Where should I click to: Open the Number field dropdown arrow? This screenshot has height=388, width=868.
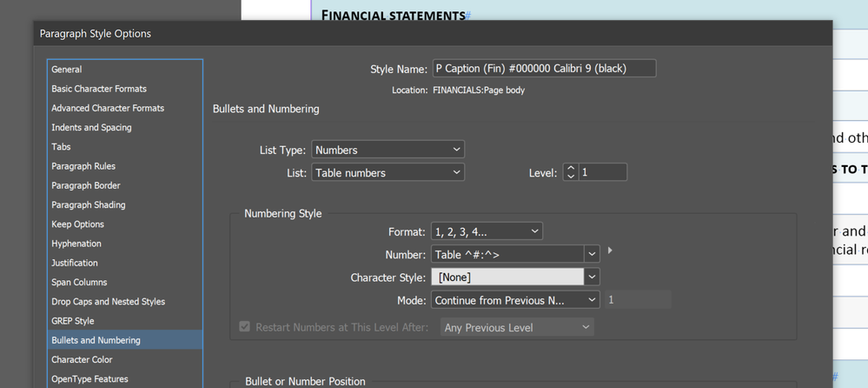click(x=593, y=254)
